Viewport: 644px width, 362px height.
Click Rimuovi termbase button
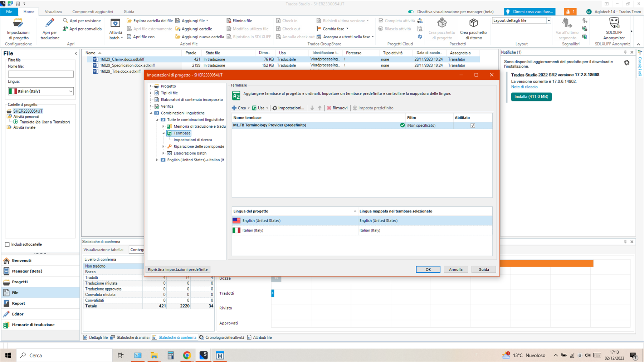[337, 108]
